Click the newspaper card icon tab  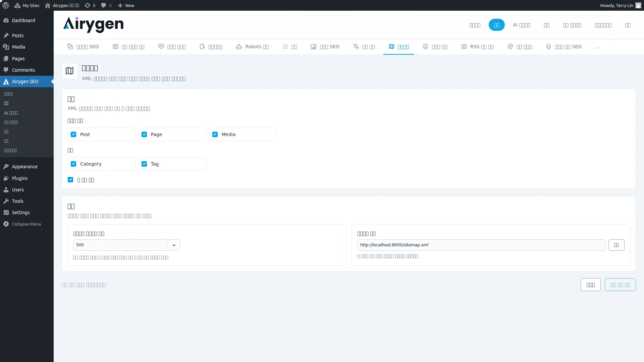[115, 47]
